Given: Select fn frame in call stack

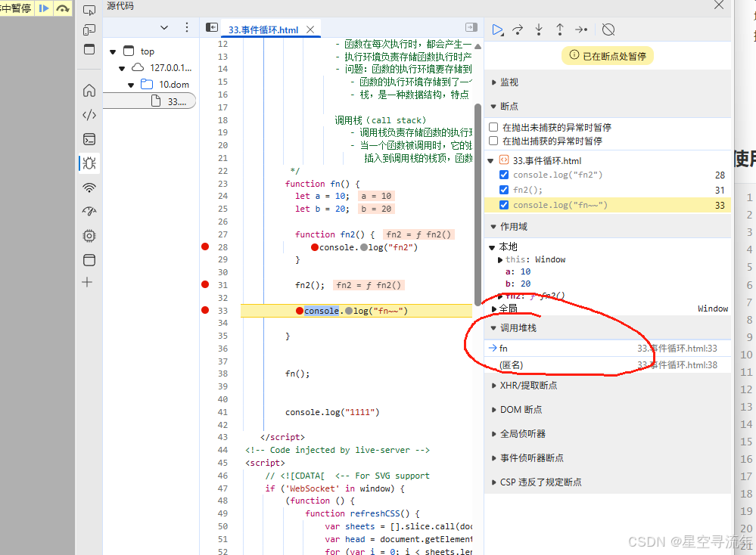Looking at the screenshot, I should point(608,349).
